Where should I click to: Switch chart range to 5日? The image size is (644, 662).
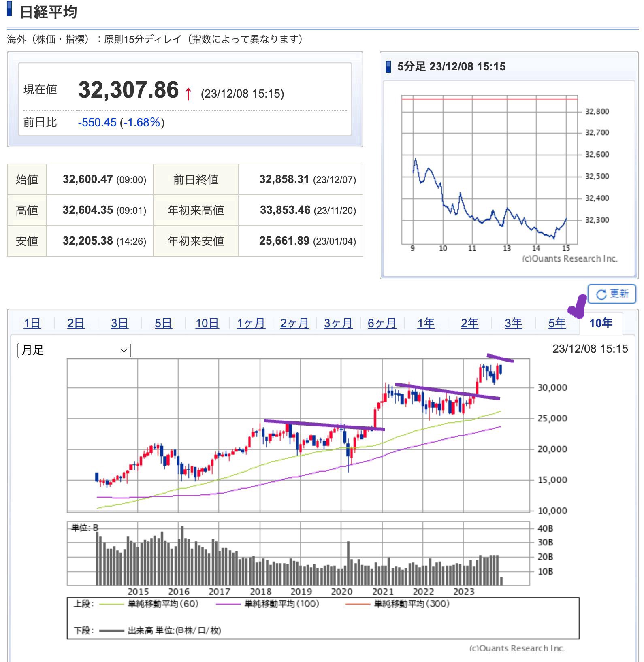163,323
